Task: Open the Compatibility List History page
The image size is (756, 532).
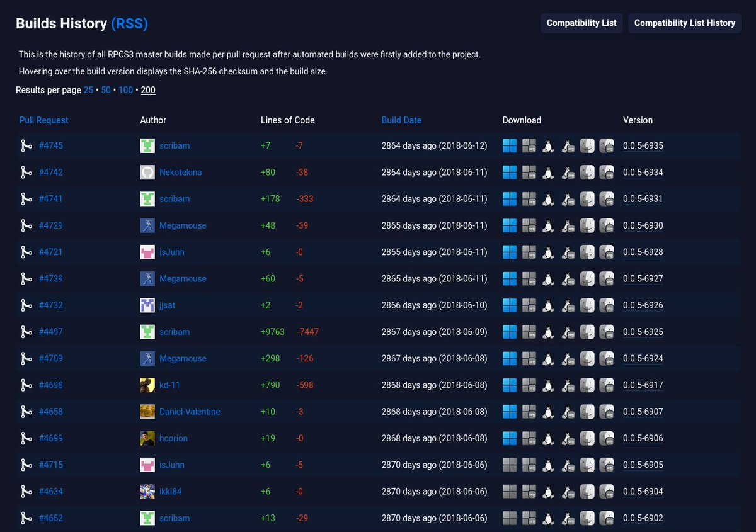Action: 685,23
